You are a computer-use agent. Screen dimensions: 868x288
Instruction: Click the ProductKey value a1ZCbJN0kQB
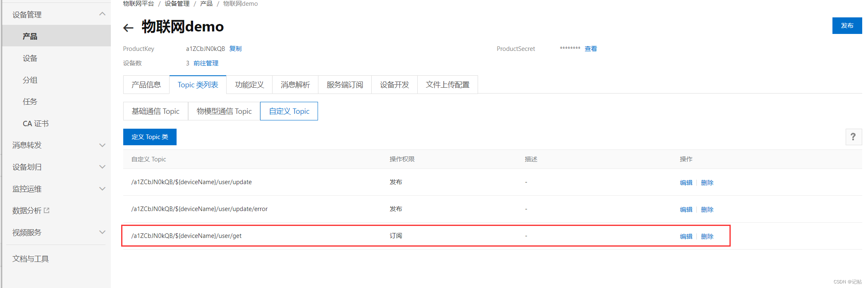[206, 48]
